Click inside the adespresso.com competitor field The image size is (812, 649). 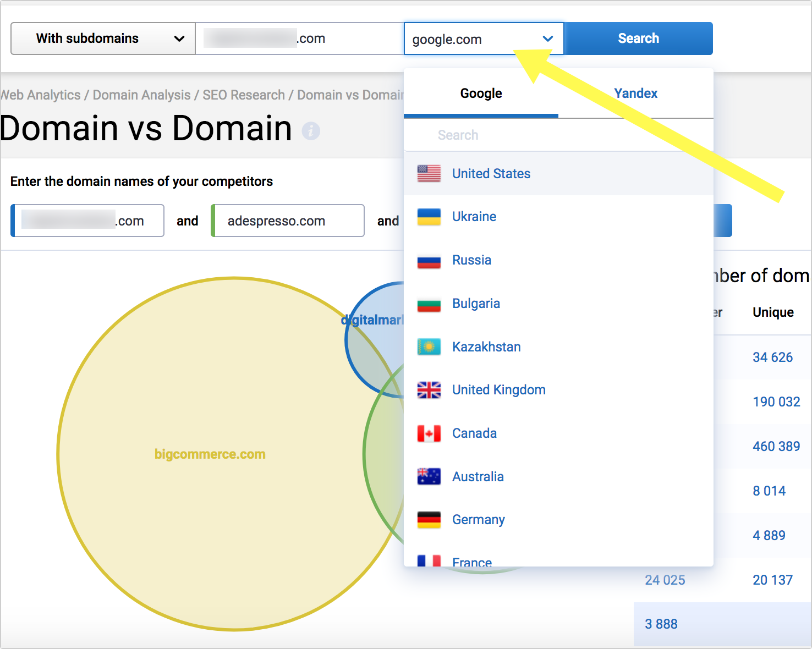(x=287, y=221)
